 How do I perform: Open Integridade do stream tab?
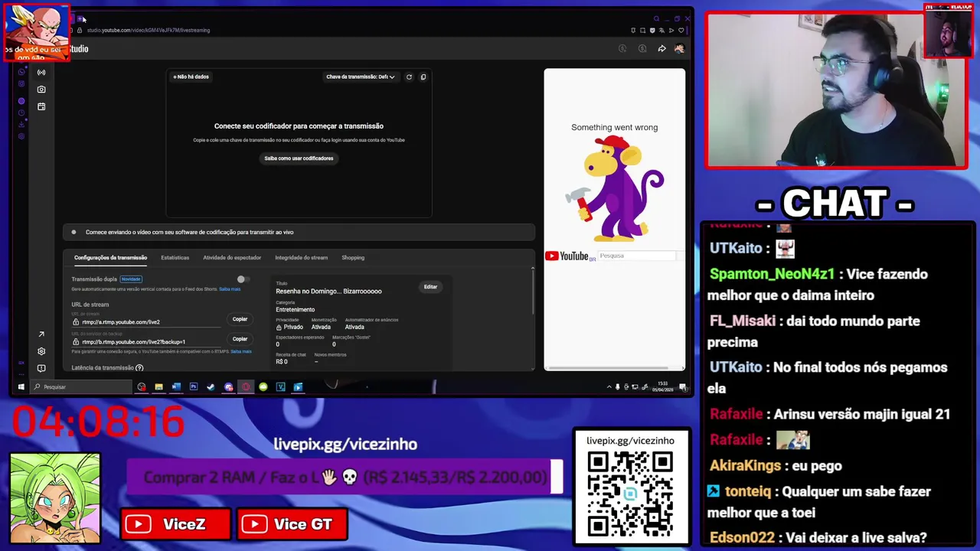[302, 258]
